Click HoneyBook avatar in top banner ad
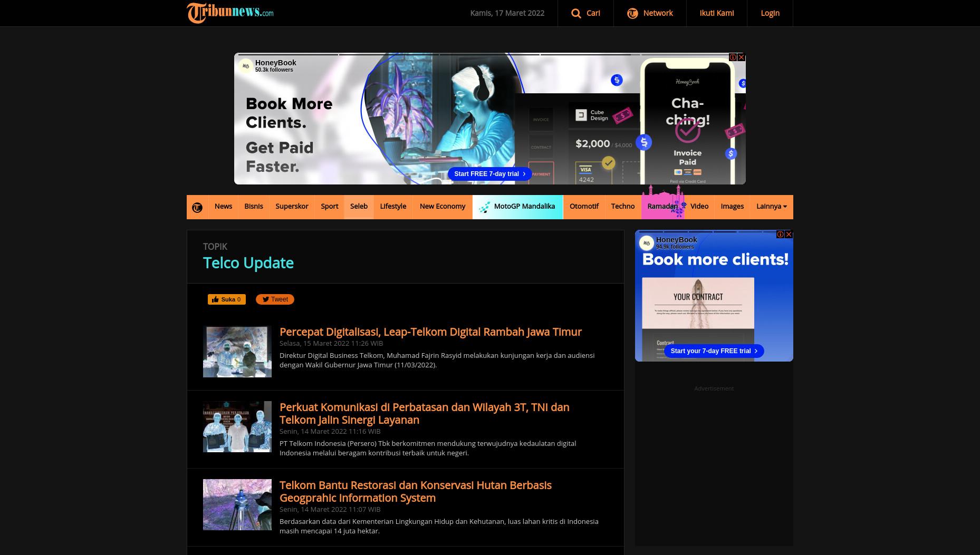The height and width of the screenshot is (555, 980). (245, 66)
